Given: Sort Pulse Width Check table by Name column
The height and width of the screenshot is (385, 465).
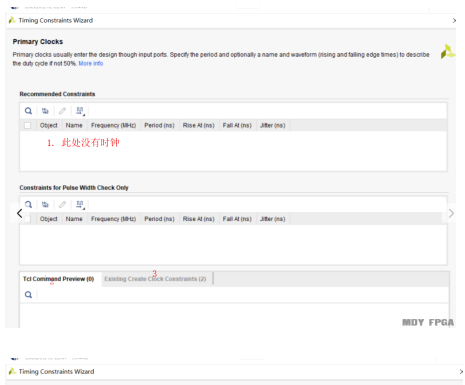Looking at the screenshot, I should pyautogui.click(x=74, y=219).
